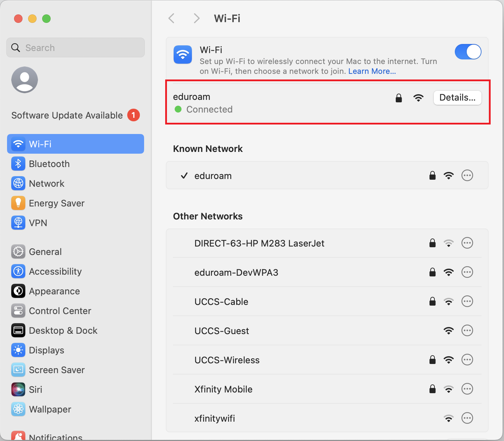Click the Wi-Fi sidebar icon
Screen dimensions: 504x441
coord(18,144)
